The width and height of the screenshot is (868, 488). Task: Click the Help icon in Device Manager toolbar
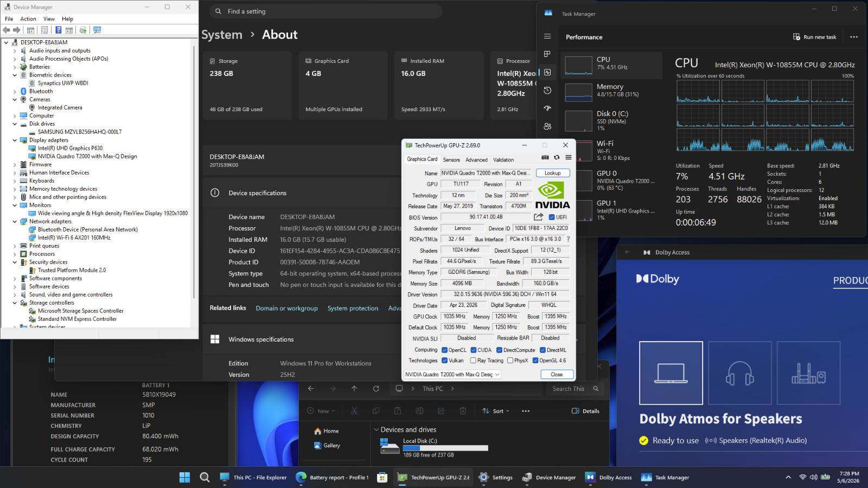click(x=58, y=30)
